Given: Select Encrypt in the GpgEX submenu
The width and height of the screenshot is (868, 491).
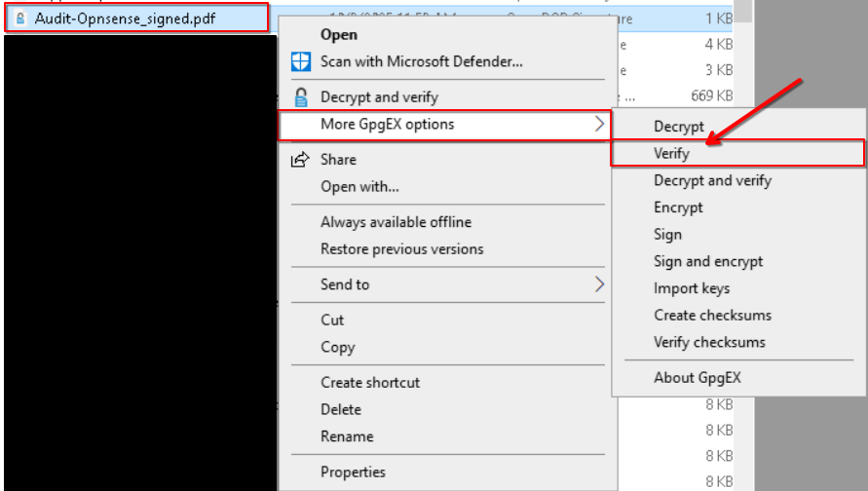Looking at the screenshot, I should click(678, 208).
